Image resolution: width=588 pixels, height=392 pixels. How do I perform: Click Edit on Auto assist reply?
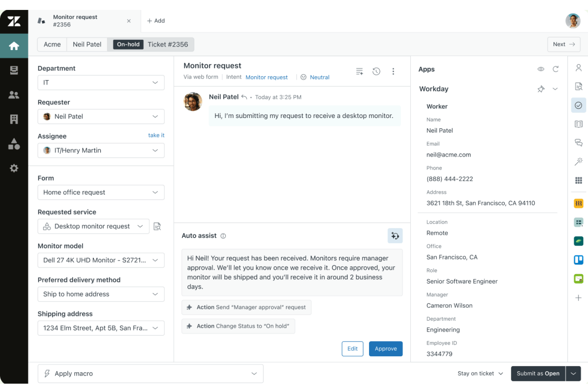pyautogui.click(x=352, y=349)
